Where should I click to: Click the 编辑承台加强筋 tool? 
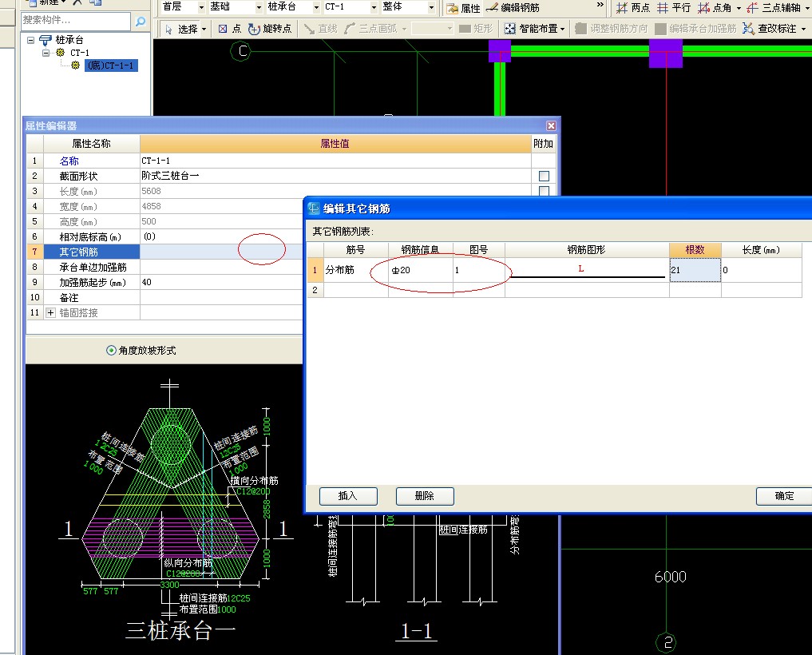pos(695,29)
